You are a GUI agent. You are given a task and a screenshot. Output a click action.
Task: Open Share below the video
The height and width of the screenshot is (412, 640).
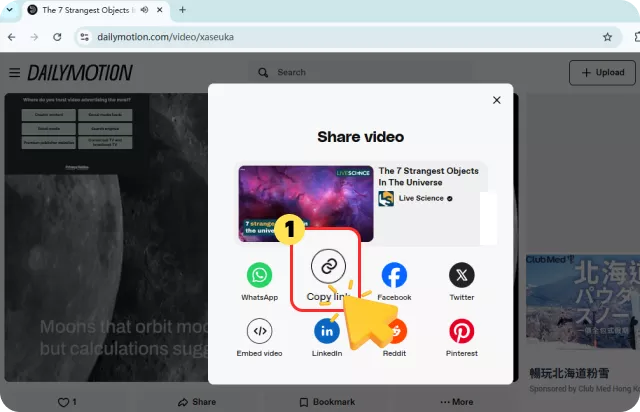(x=197, y=402)
